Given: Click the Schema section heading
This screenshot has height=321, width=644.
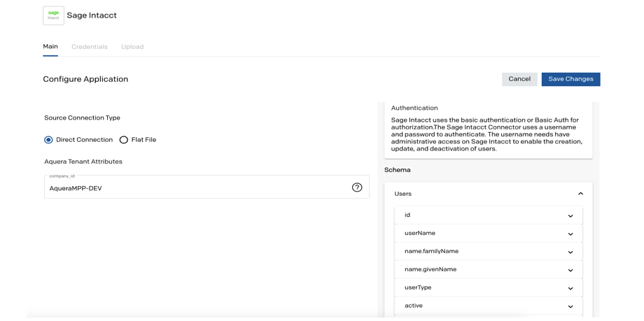Looking at the screenshot, I should click(x=398, y=170).
